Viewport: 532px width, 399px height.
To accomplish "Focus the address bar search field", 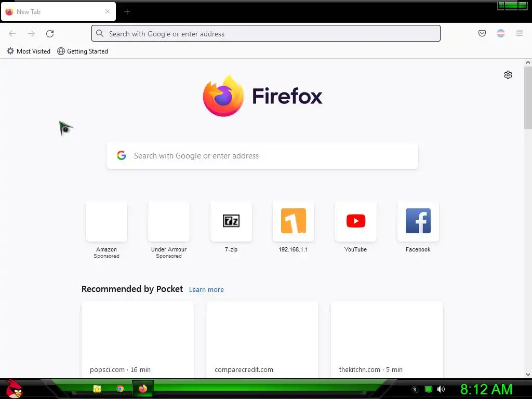I will pyautogui.click(x=266, y=34).
